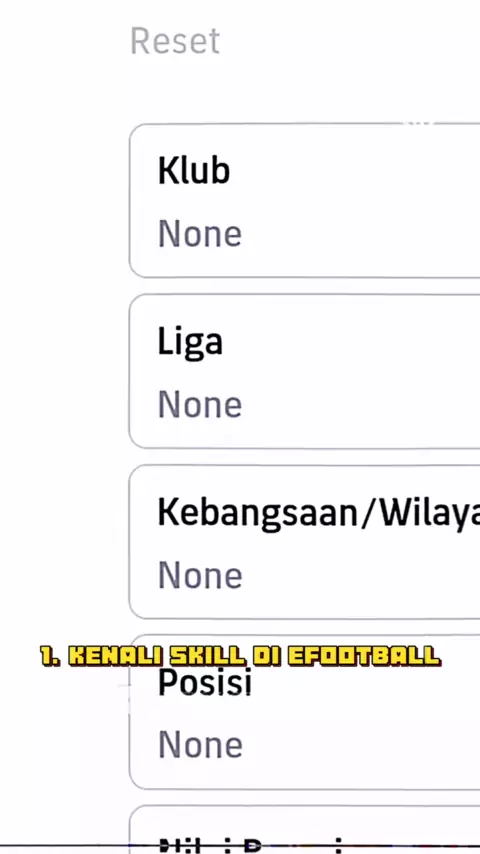The image size is (480, 854).
Task: Expand the Kebangsaan/Wilayah filter field
Action: 305,542
